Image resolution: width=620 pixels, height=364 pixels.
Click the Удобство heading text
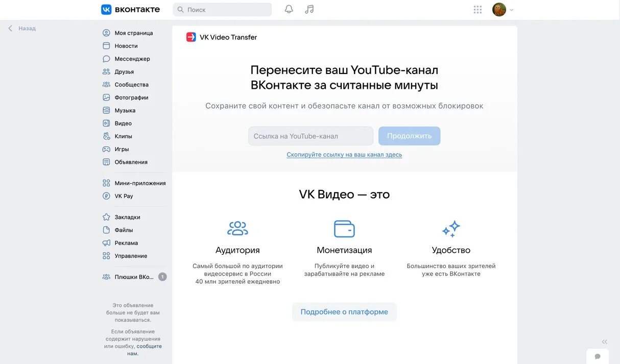click(451, 250)
